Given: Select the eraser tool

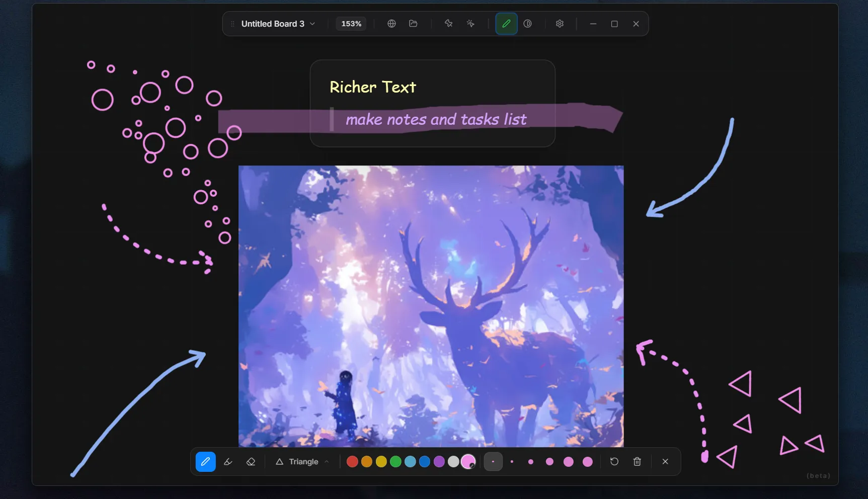Looking at the screenshot, I should [x=251, y=462].
